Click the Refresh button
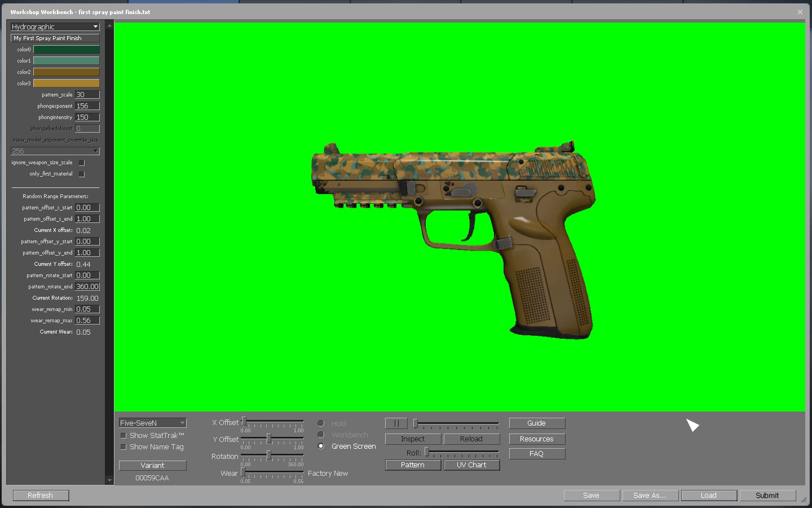 pos(41,496)
